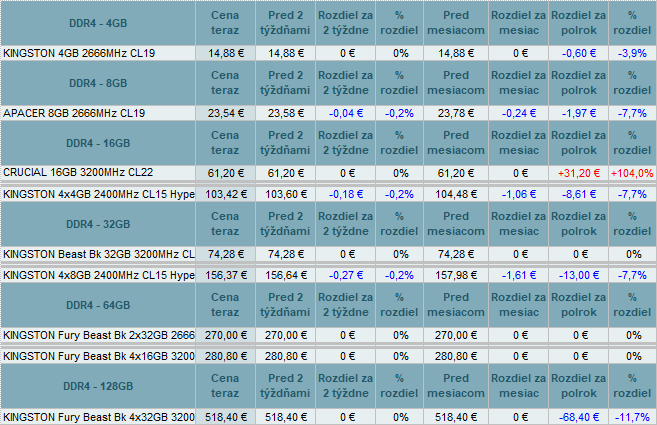Image resolution: width=657 pixels, height=425 pixels.
Task: Click Rozdiel za mesiac header in DDR4 - 64GB section
Action: [519, 305]
